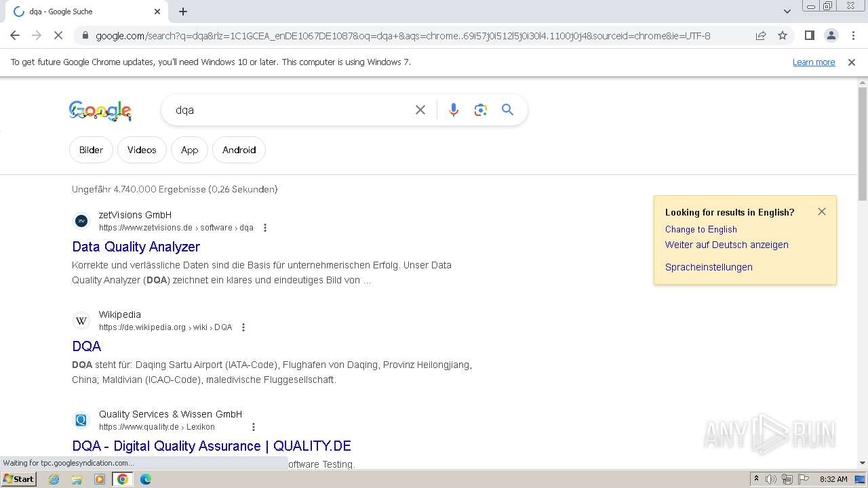Filter results by Bilder

point(91,150)
